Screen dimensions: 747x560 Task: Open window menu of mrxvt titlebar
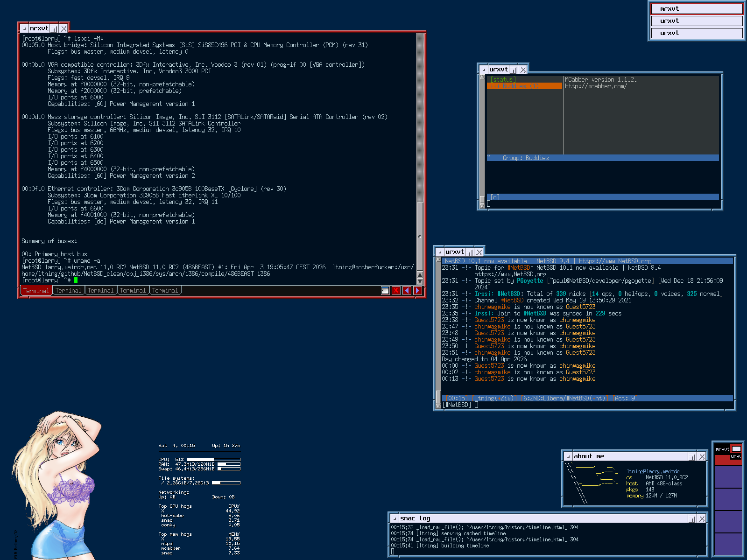point(24,29)
